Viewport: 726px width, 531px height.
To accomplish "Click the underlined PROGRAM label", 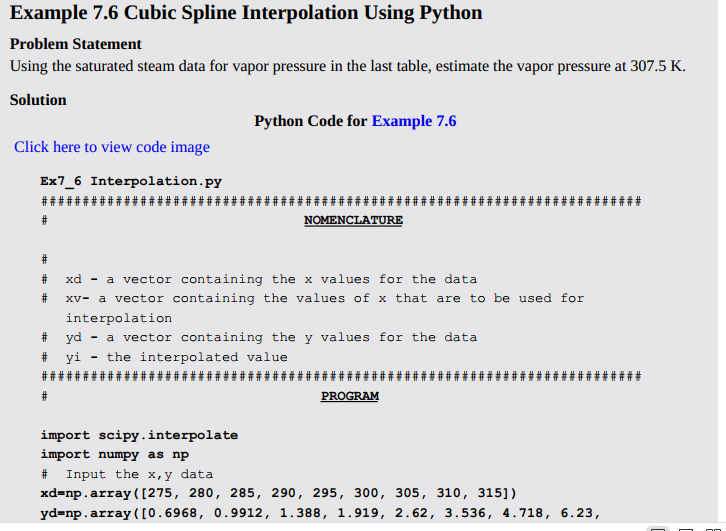I will [x=350, y=396].
